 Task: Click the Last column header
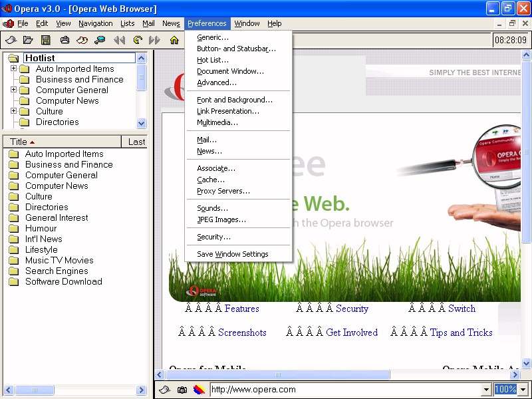[x=134, y=142]
